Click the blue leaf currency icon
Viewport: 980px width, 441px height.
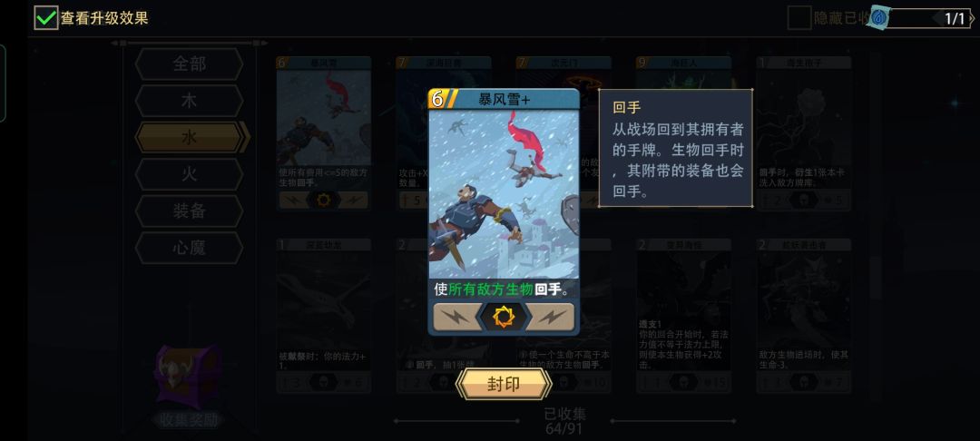[879, 17]
